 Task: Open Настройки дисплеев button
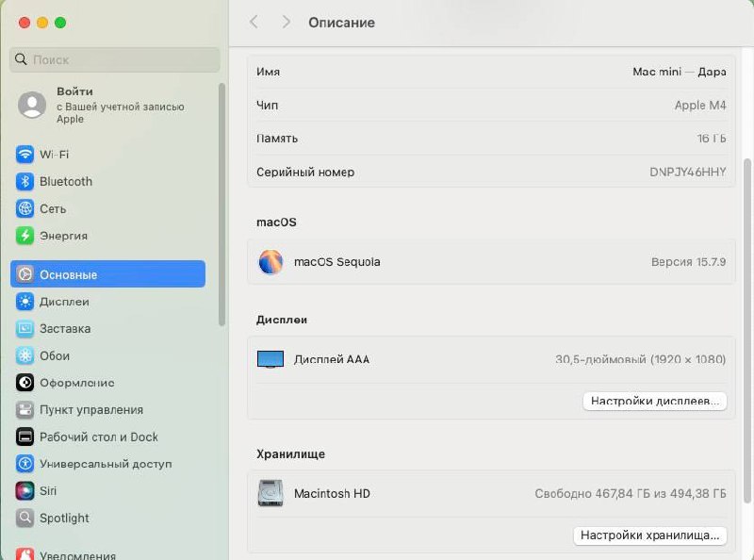654,402
